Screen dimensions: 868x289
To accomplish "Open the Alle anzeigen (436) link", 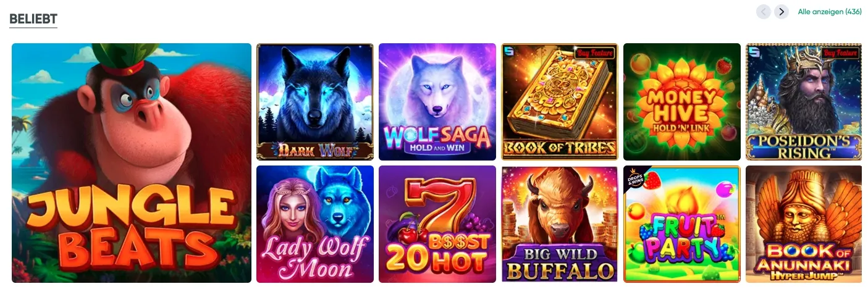I will pos(830,12).
